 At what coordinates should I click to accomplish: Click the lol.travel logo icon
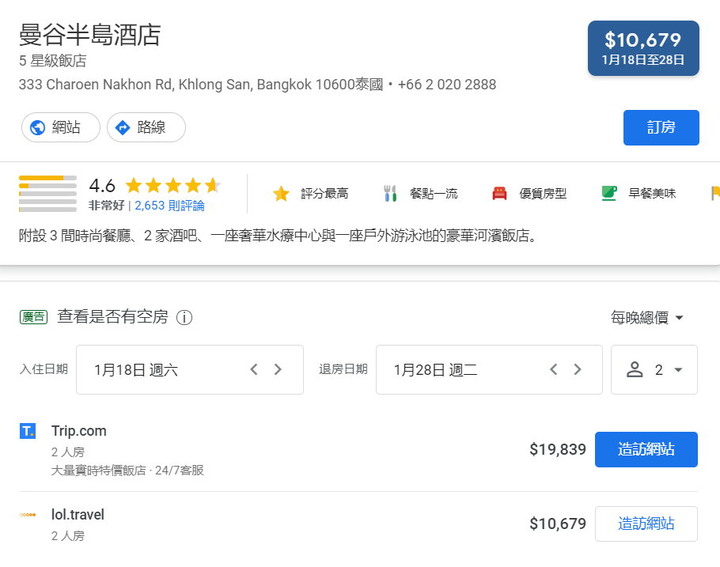tap(28, 515)
